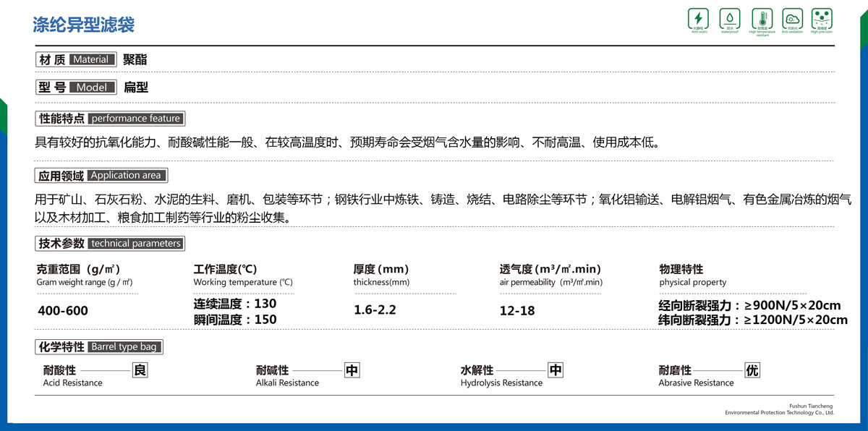Click the Anti-oxidation O2 cloud icon

(792, 19)
